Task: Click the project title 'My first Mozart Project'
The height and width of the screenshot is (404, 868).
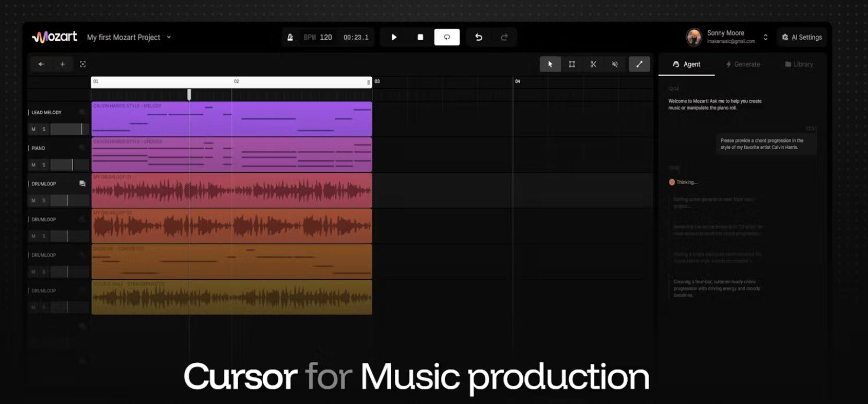Action: pos(124,37)
